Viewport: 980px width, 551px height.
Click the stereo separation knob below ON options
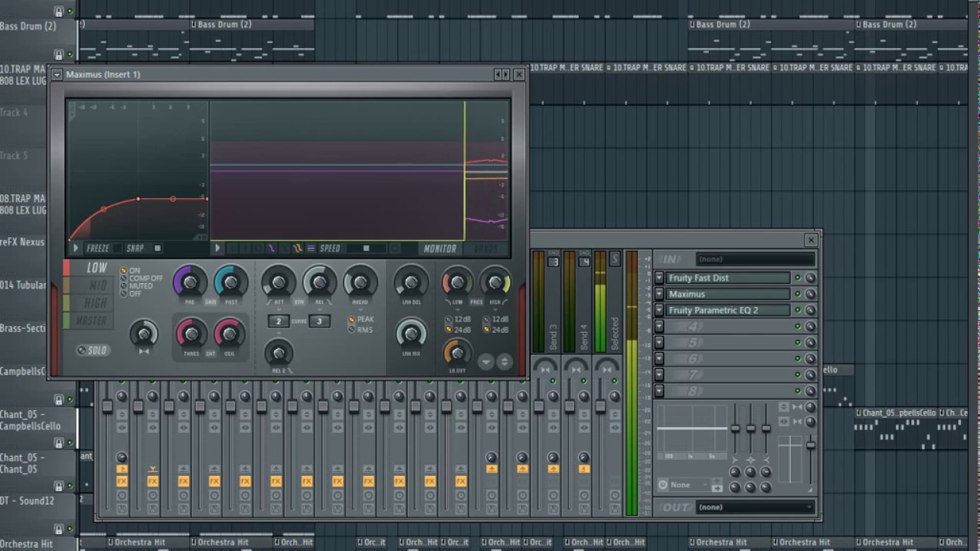[x=144, y=334]
